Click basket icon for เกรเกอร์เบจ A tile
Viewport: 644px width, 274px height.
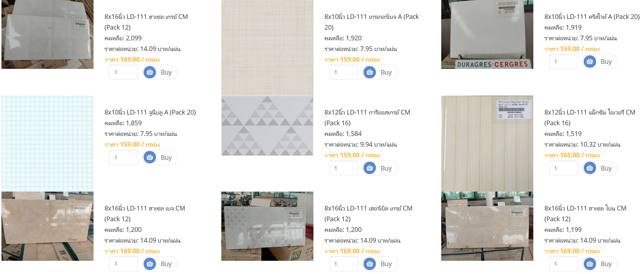click(x=370, y=72)
